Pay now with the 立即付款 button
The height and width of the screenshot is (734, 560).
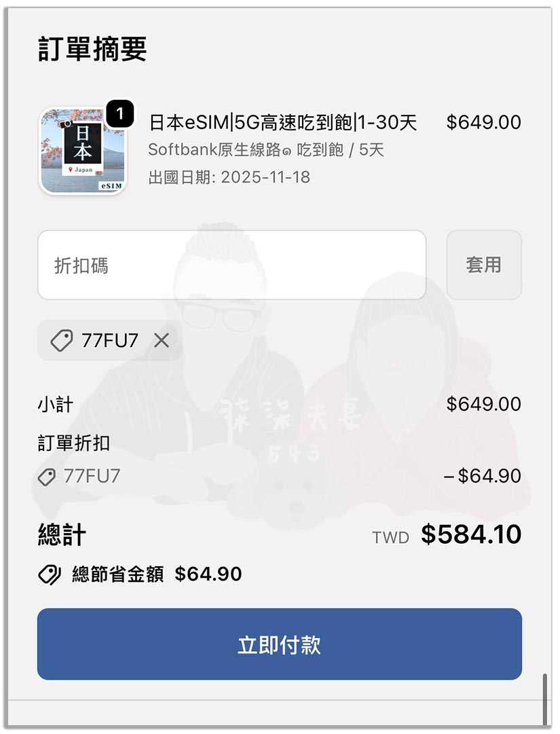click(279, 644)
